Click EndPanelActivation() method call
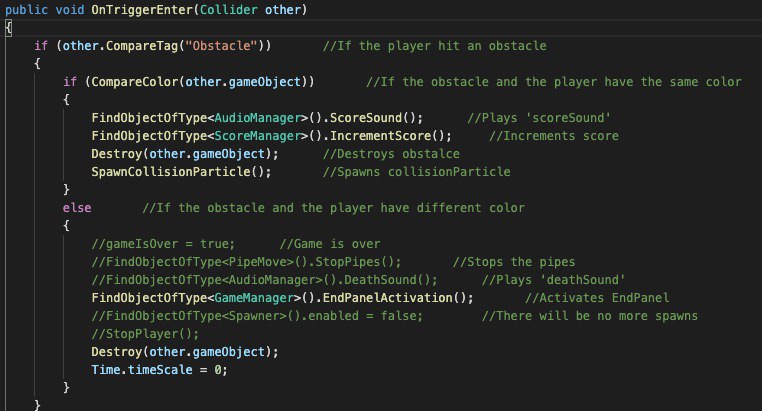Image resolution: width=762 pixels, height=411 pixels. click(395, 297)
